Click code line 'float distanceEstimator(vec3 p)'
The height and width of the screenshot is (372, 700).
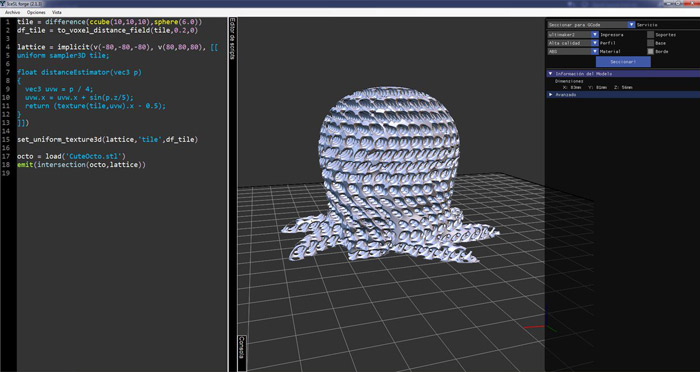coord(79,72)
